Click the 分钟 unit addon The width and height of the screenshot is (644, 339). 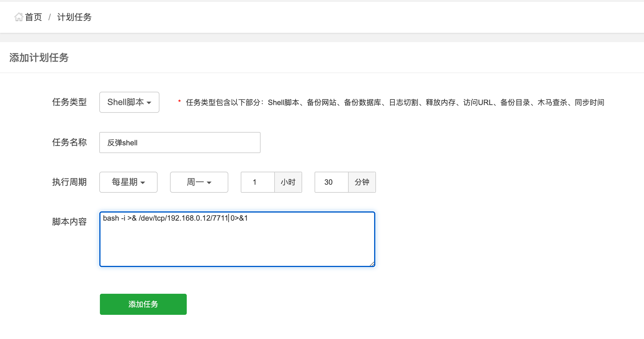pos(362,182)
